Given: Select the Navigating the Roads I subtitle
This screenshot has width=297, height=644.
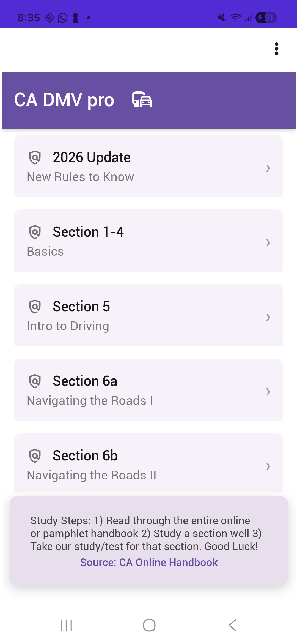Looking at the screenshot, I should point(90,401).
